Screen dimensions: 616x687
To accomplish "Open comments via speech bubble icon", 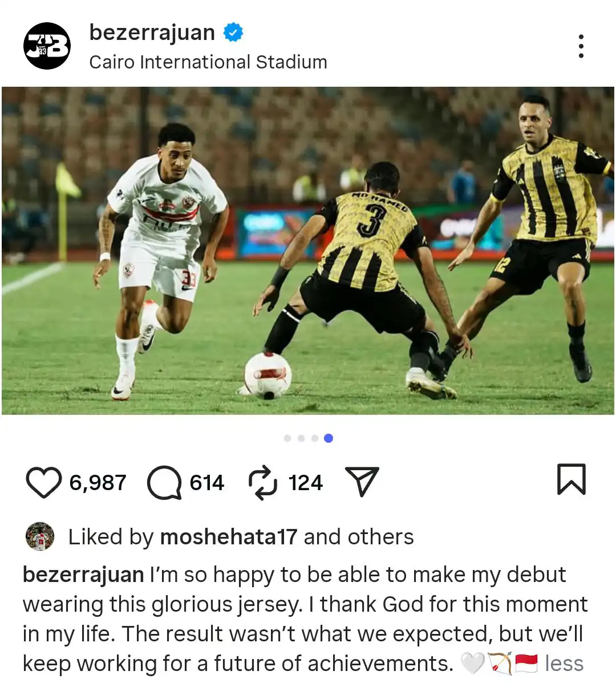I will point(164,483).
